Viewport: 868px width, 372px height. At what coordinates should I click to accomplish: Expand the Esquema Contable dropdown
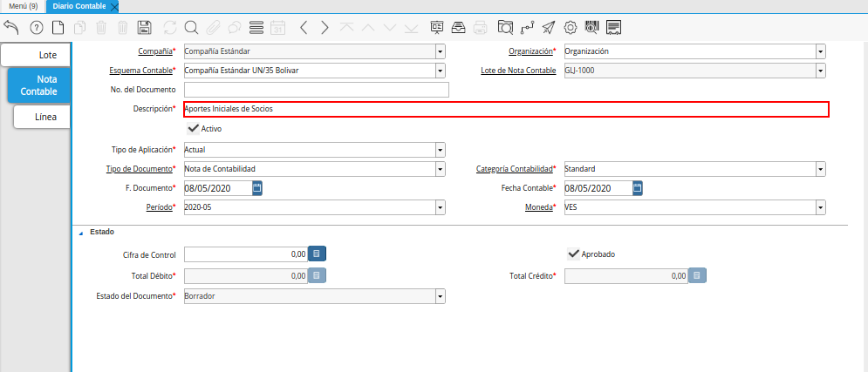440,71
